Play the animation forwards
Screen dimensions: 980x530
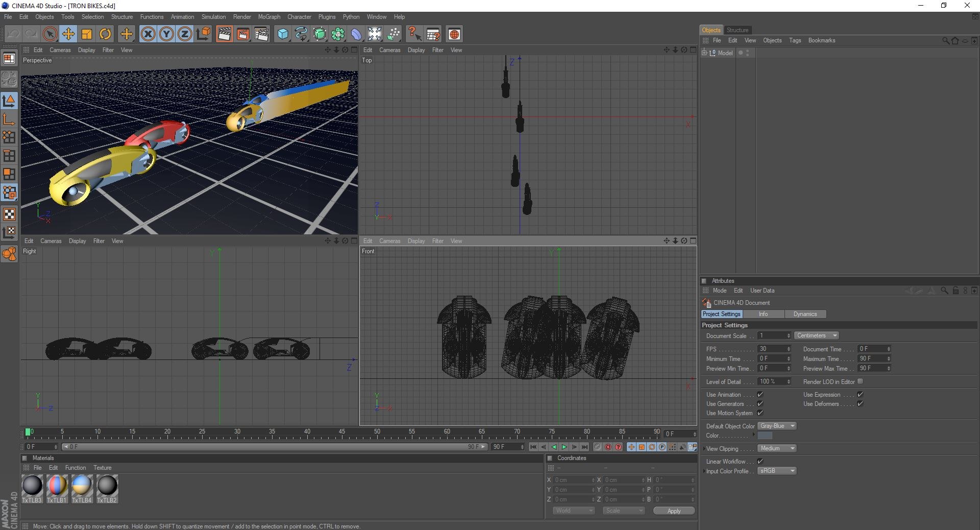(x=564, y=447)
